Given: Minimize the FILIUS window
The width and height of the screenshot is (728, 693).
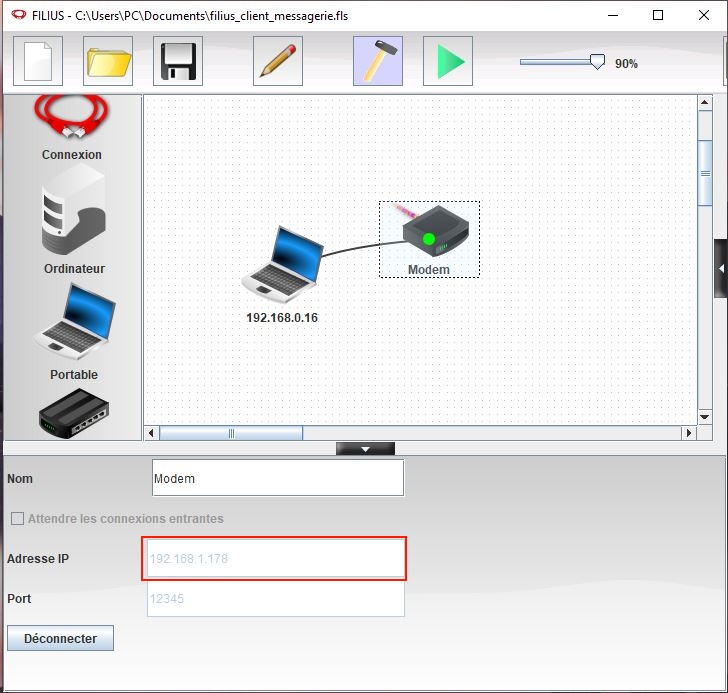Looking at the screenshot, I should (x=613, y=15).
